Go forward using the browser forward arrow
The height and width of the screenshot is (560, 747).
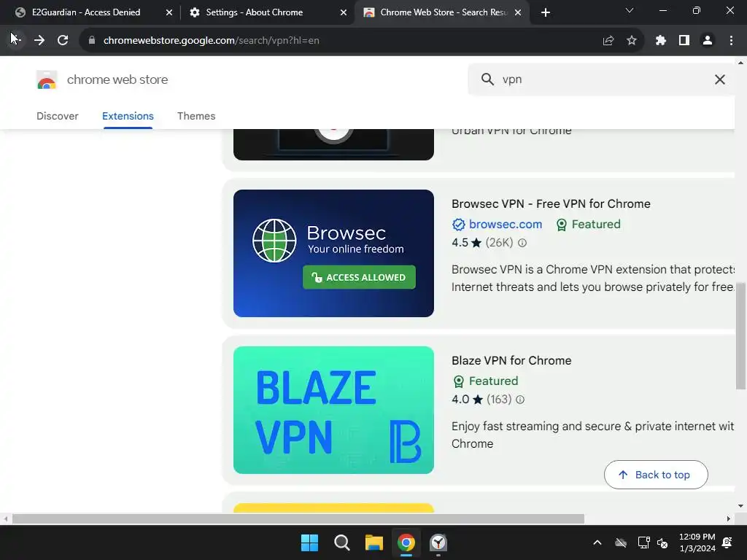click(39, 41)
